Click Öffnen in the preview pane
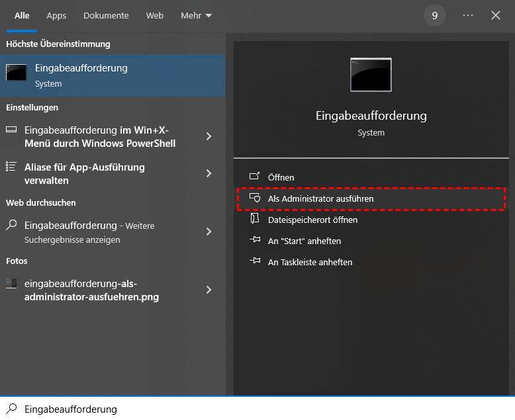This screenshot has height=420, width=515. coord(371,177)
